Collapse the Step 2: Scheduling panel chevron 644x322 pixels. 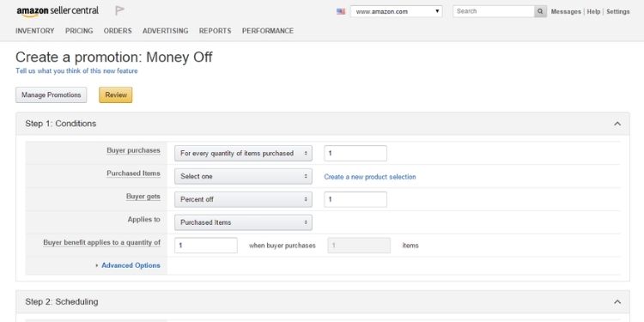coord(617,302)
